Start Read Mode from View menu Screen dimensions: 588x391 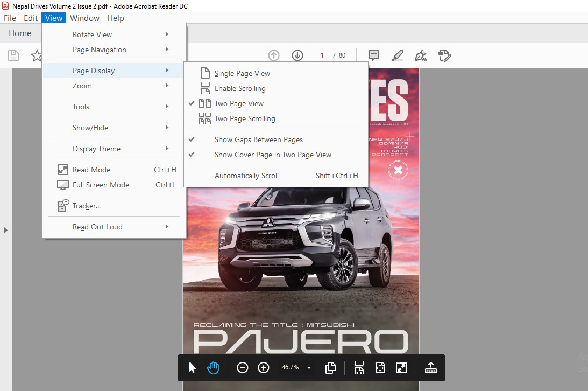pyautogui.click(x=114, y=170)
